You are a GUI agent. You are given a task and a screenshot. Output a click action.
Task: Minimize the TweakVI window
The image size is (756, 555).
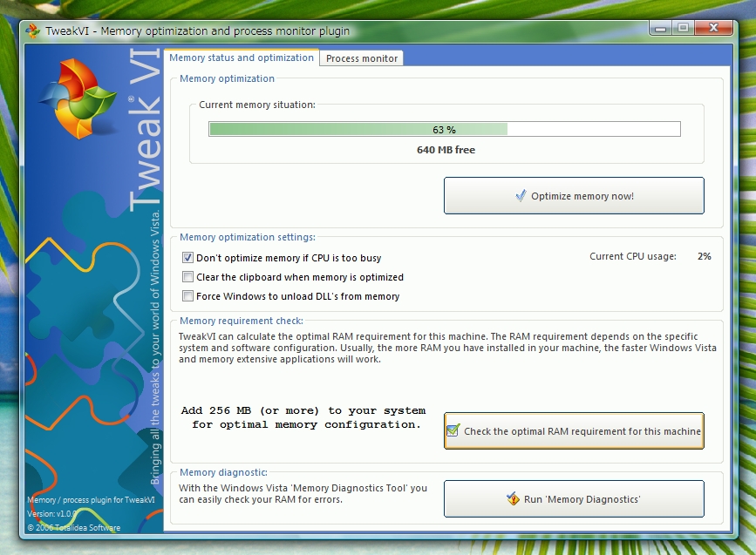(661, 29)
